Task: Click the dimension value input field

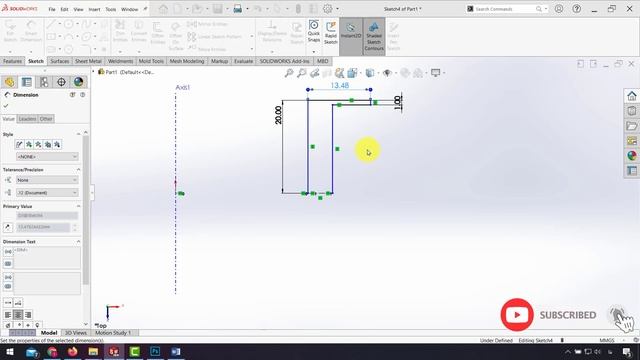Action: (43, 227)
